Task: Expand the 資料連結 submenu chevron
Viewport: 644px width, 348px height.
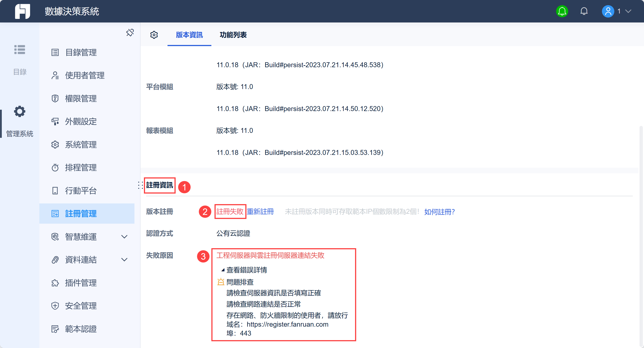Action: (x=124, y=259)
